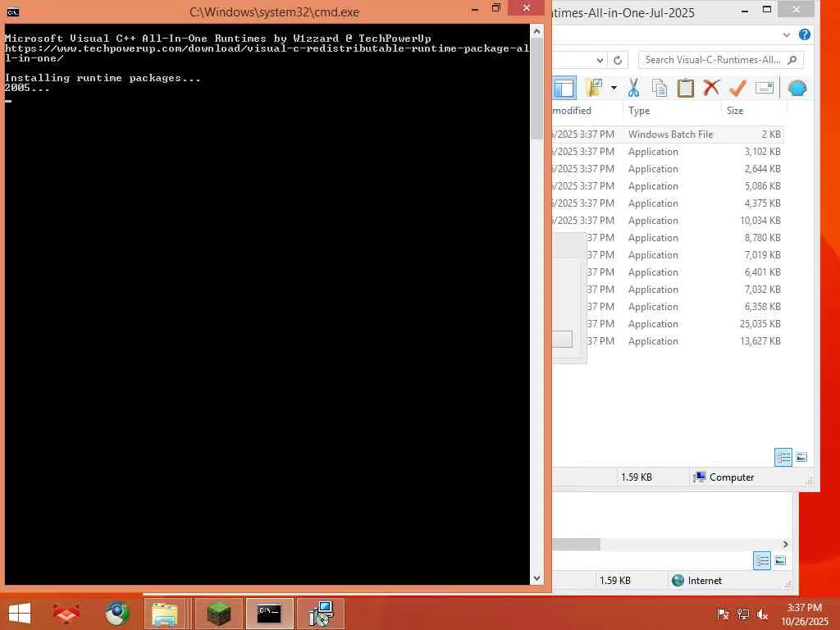
Task: Click the red X Delete toolbar icon
Action: coord(711,87)
